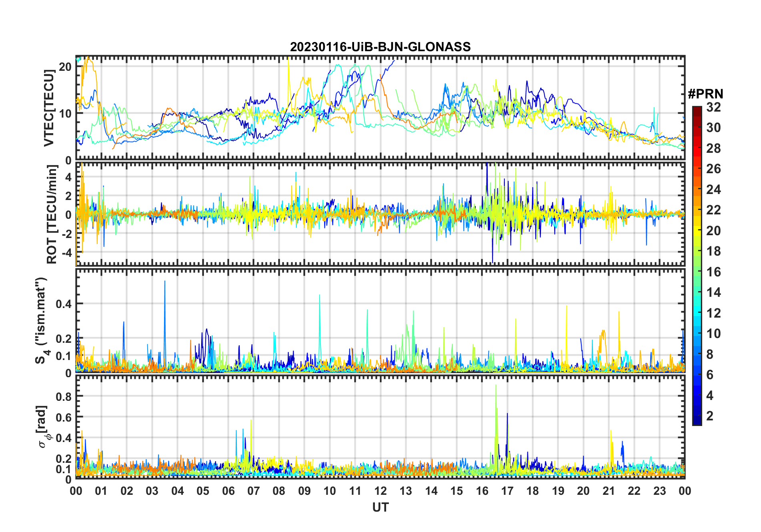The image size is (761, 532).
Task: Click the 01 hour tick label
Action: pos(101,491)
